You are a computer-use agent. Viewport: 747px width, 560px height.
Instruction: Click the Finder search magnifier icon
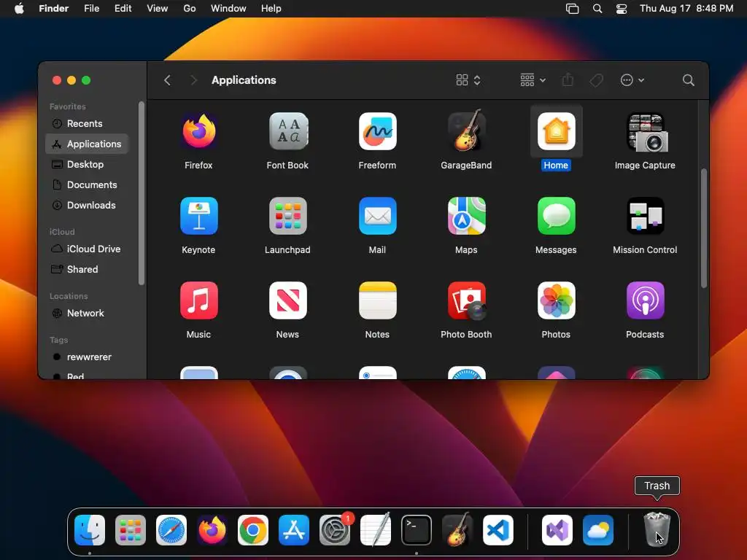[x=688, y=80]
